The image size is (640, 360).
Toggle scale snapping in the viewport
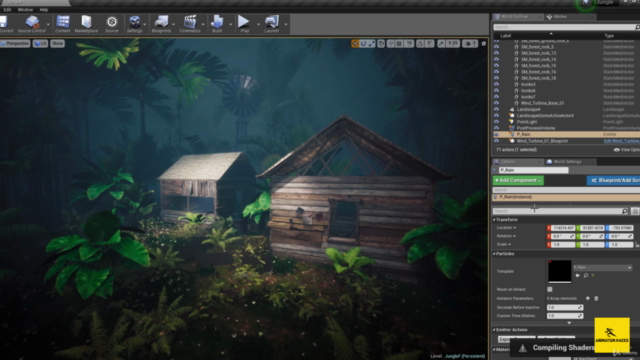coord(441,44)
